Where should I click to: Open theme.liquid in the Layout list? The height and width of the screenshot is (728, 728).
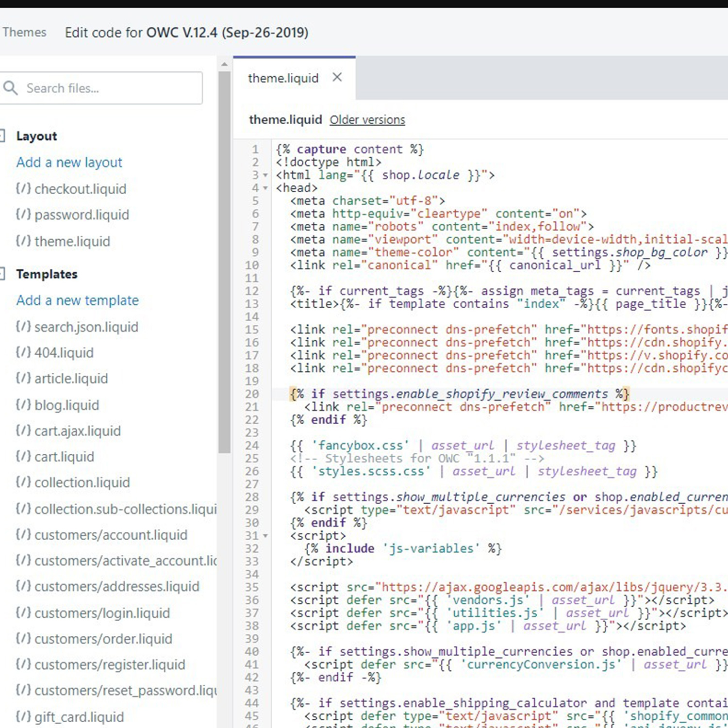tap(72, 241)
